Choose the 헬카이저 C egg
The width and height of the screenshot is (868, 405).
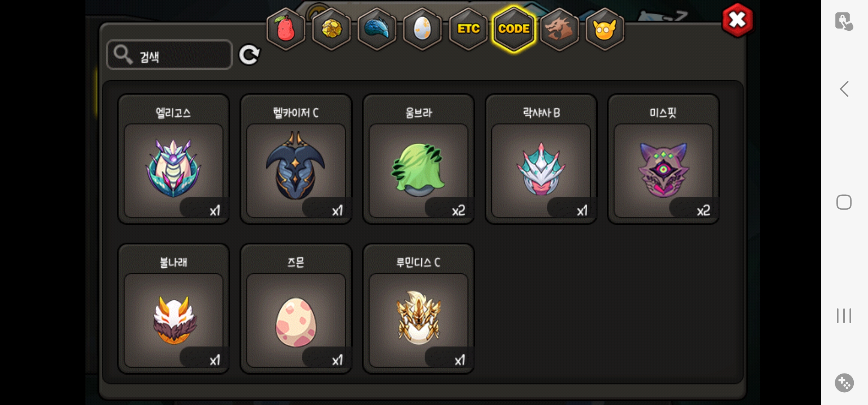tap(296, 159)
